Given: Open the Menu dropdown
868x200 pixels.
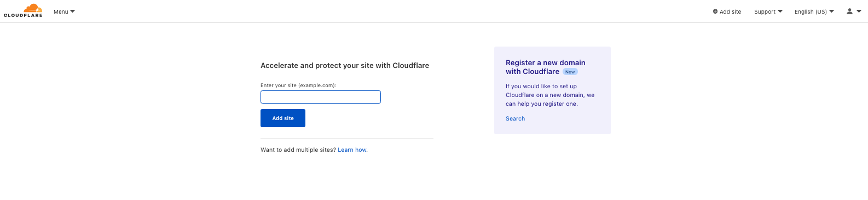Looking at the screenshot, I should tap(64, 12).
